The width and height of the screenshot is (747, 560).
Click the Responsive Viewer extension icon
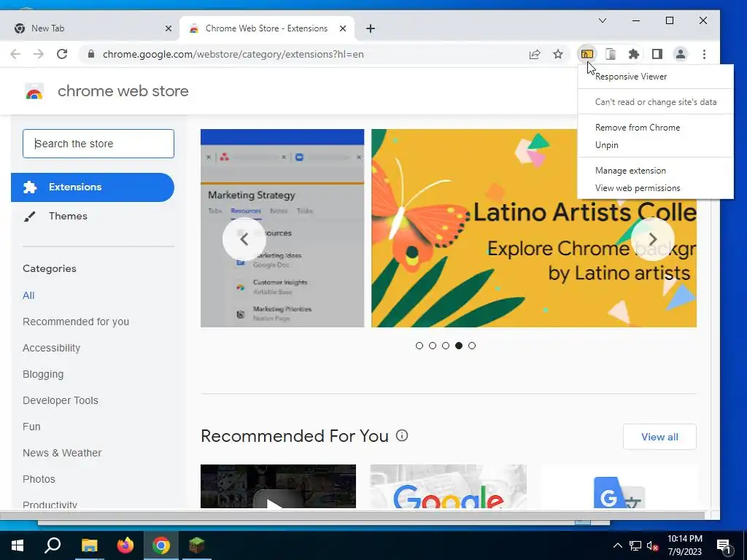point(587,54)
